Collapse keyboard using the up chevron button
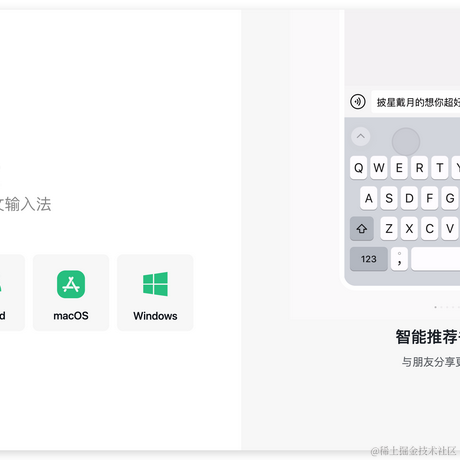This screenshot has width=460, height=460. (361, 136)
